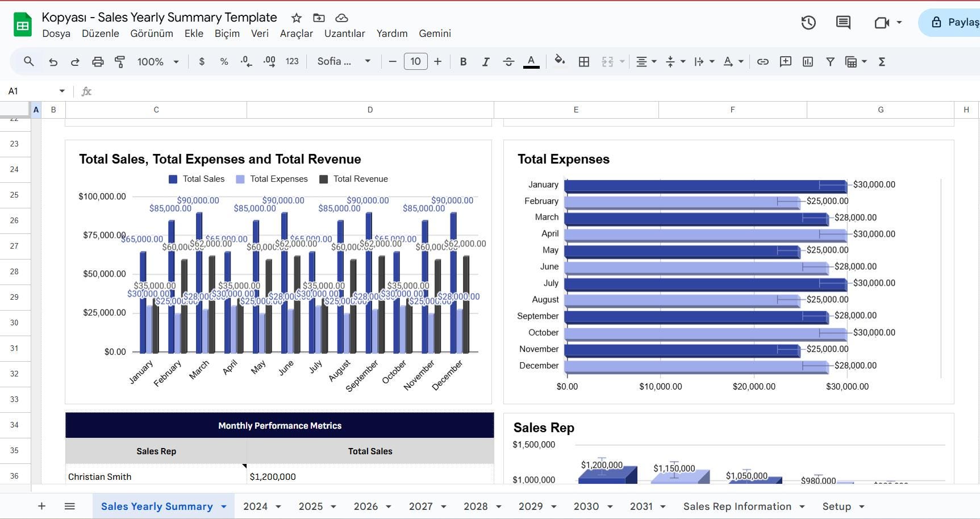The width and height of the screenshot is (980, 519).
Task: Open the Biçim menu
Action: 227,34
